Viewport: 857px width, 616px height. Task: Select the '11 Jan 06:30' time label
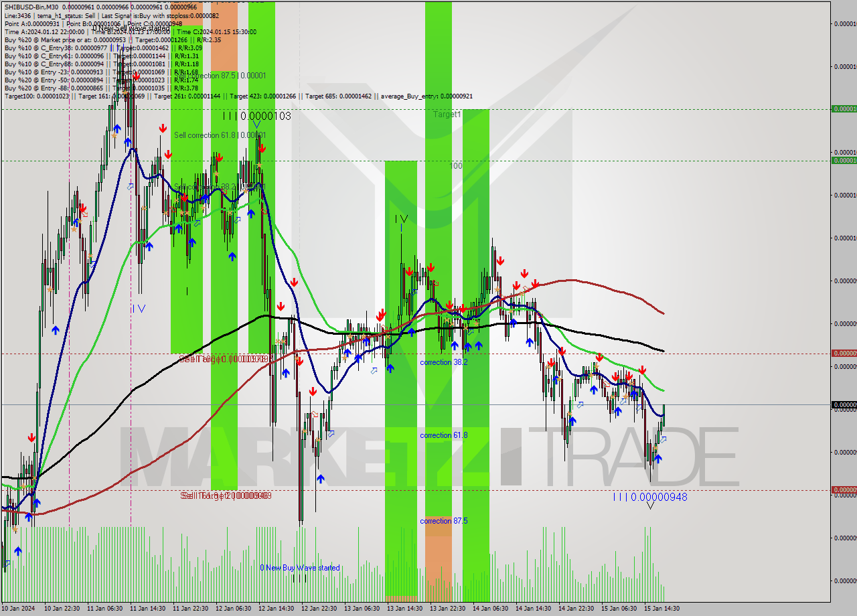pyautogui.click(x=104, y=609)
